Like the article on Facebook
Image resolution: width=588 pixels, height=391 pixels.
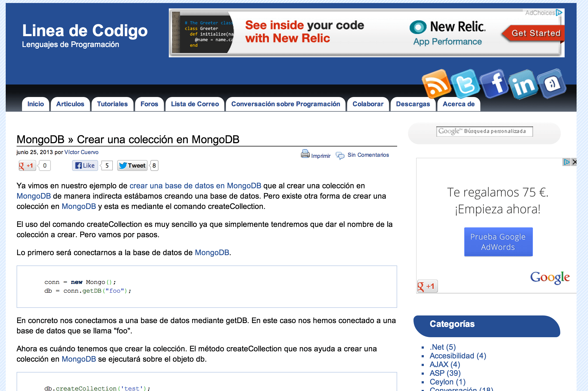pos(85,165)
